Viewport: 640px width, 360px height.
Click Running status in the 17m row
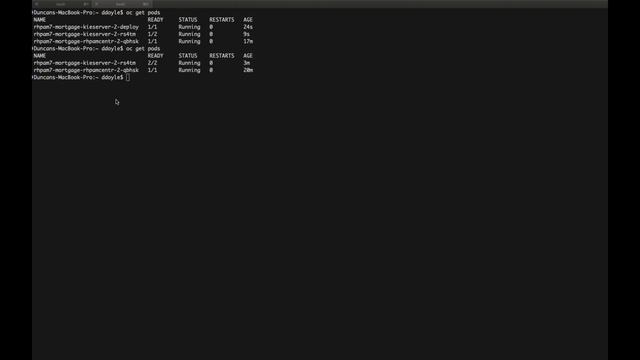[189, 41]
